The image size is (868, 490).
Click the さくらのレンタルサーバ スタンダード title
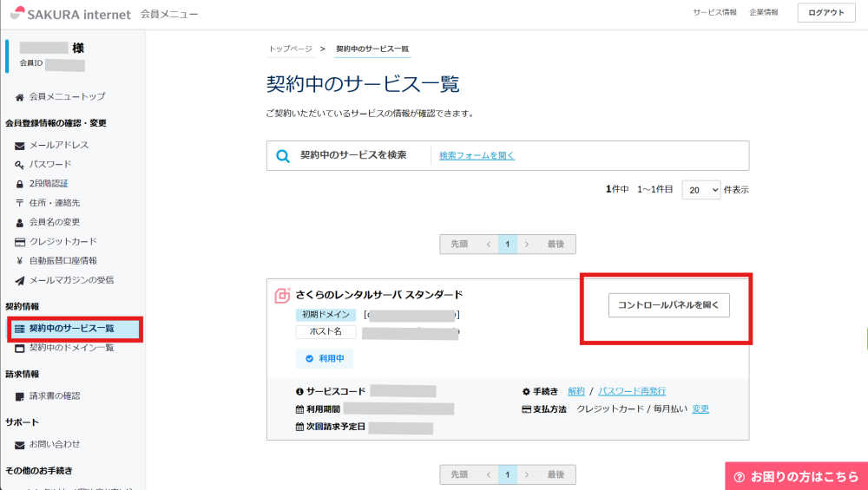[x=379, y=295]
